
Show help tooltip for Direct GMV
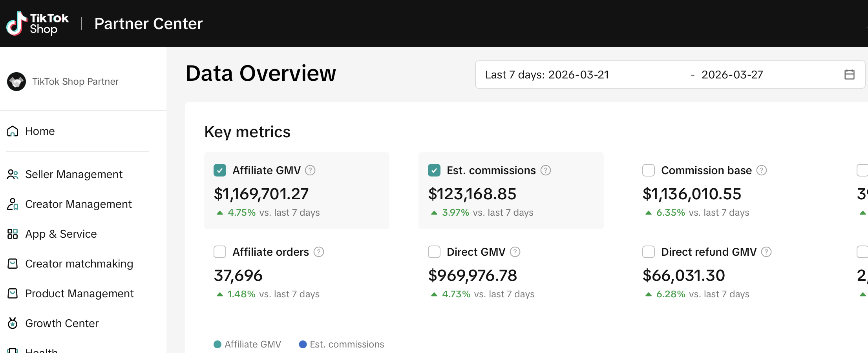click(x=515, y=252)
